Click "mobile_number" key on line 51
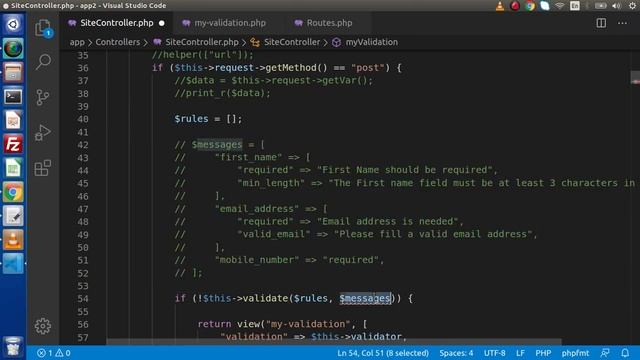Image resolution: width=640 pixels, height=360 pixels. pyautogui.click(x=256, y=260)
